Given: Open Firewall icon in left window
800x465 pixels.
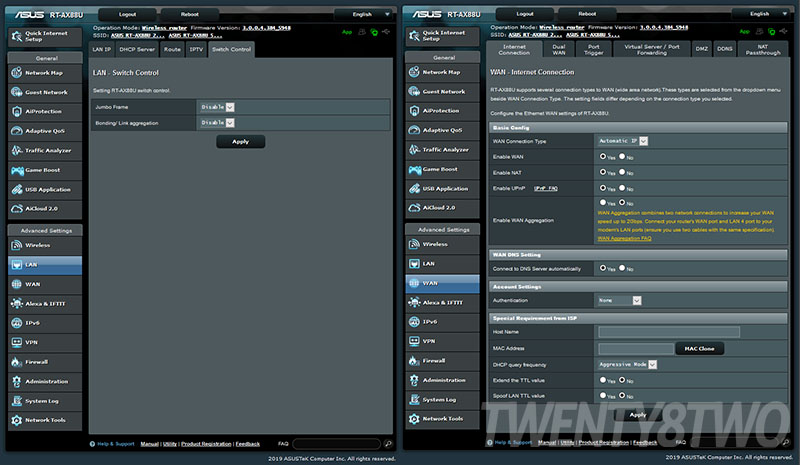Looking at the screenshot, I should tap(16, 361).
